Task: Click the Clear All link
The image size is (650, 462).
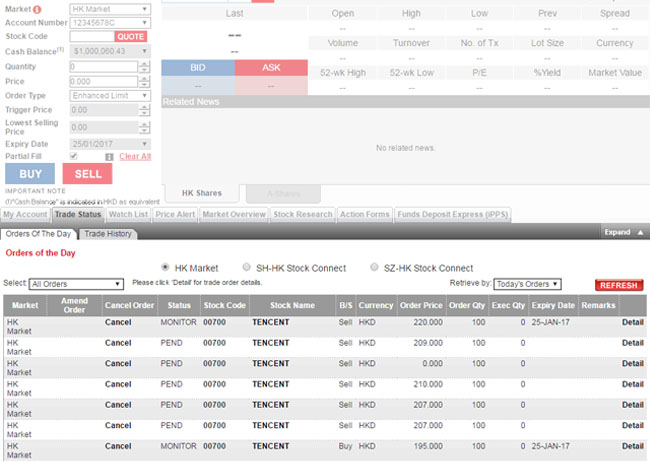Action: [x=135, y=157]
